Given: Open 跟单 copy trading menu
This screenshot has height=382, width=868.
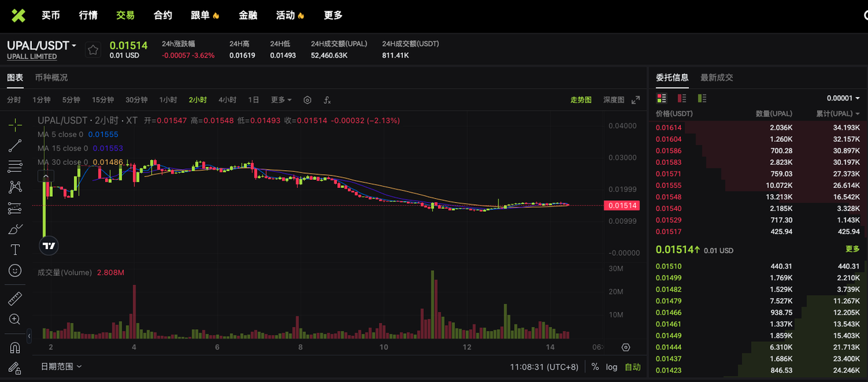Looking at the screenshot, I should tap(205, 15).
